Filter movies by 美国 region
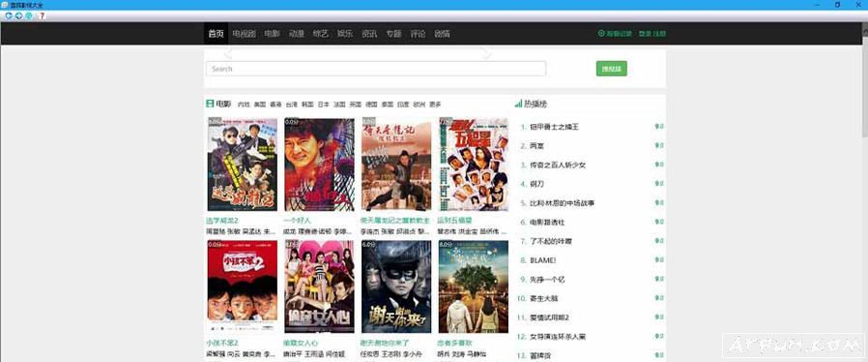The image size is (868, 362). [x=260, y=105]
